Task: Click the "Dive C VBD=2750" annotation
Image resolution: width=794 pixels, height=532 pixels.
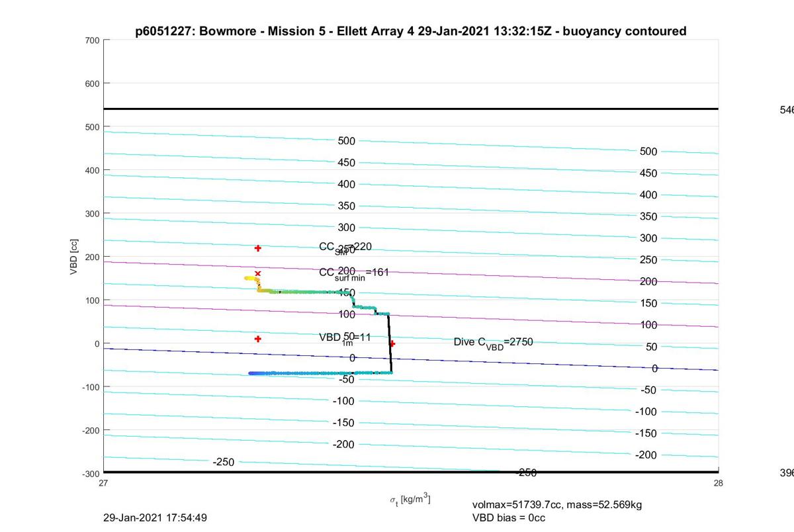Action: [493, 342]
